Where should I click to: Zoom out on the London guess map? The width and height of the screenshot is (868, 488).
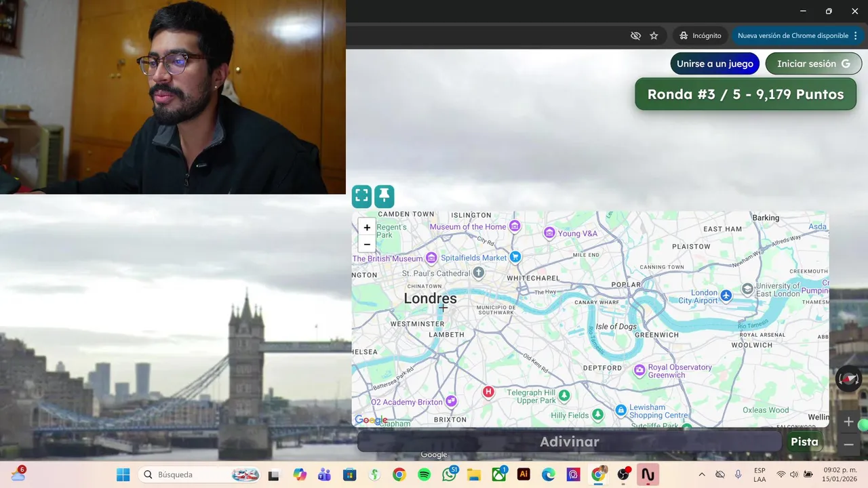367,244
